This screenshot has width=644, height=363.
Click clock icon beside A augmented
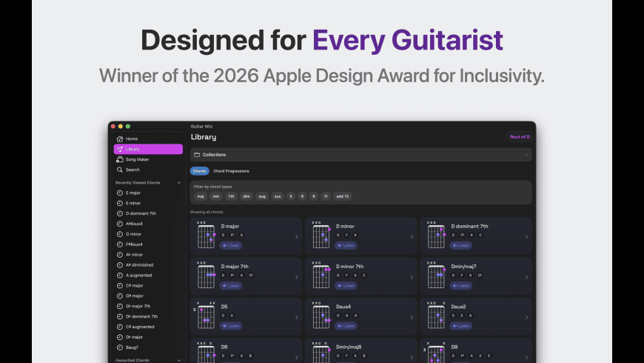point(119,276)
